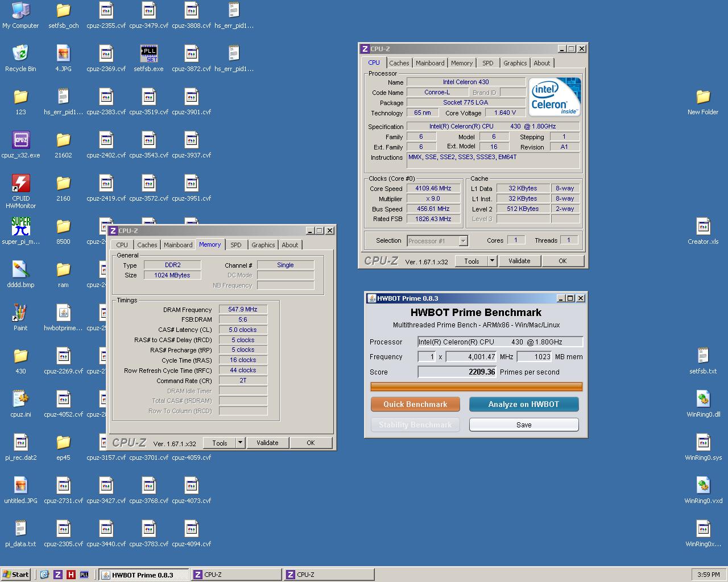The width and height of the screenshot is (728, 582).
Task: Click HWMonitor quick launch icon in taskbar
Action: [x=71, y=575]
